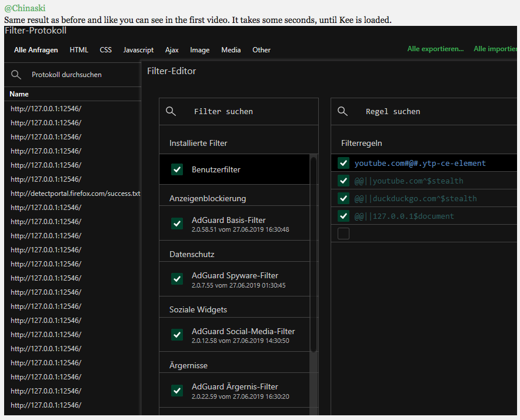Disable the AdGuard Spyware-Filter

[x=177, y=279]
